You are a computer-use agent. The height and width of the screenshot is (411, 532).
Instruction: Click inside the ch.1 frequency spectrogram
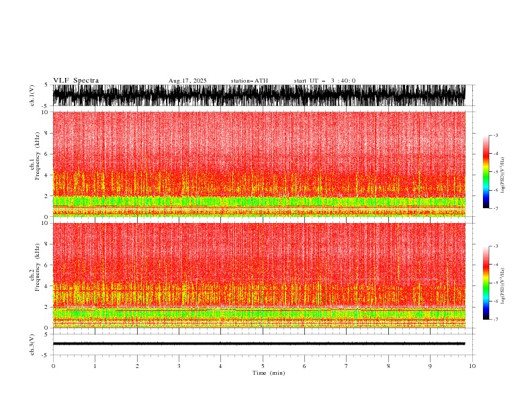(259, 164)
